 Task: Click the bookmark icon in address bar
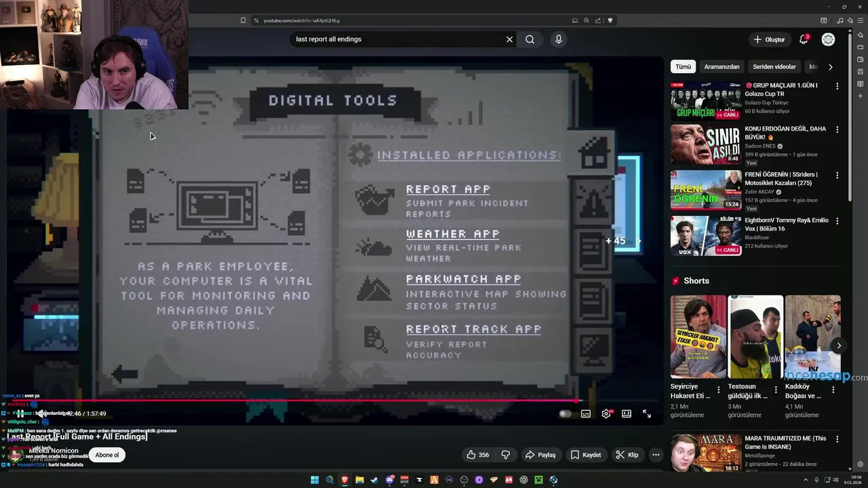243,20
